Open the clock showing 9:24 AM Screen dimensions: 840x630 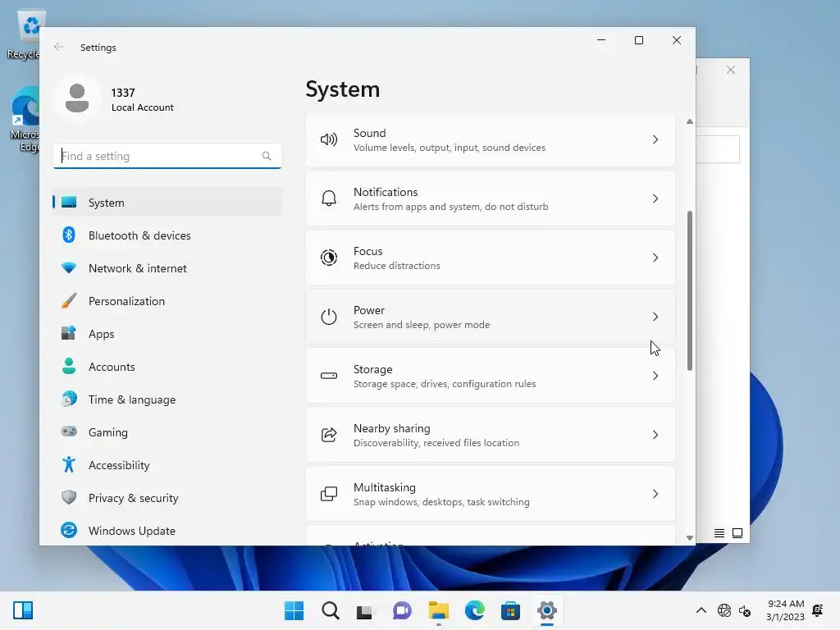[x=785, y=610]
